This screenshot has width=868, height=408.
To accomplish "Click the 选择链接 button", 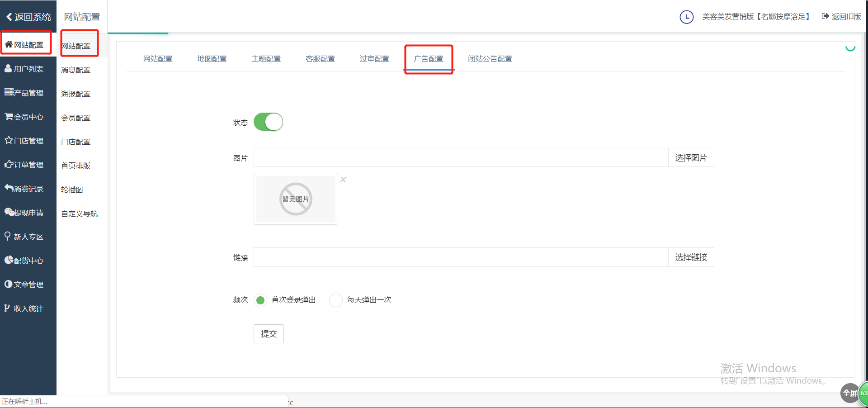I will [x=691, y=257].
